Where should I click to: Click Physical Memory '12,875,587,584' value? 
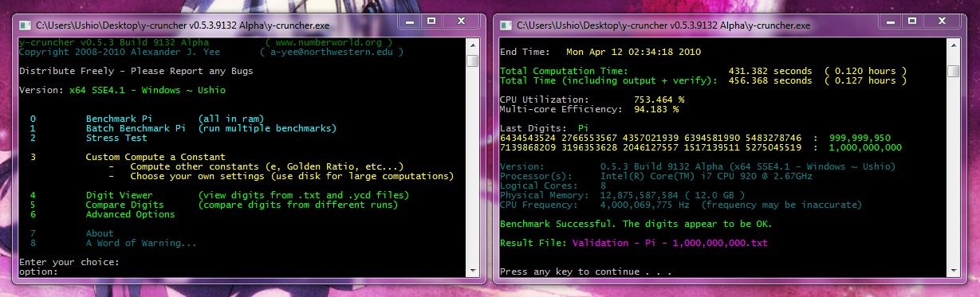(x=640, y=195)
